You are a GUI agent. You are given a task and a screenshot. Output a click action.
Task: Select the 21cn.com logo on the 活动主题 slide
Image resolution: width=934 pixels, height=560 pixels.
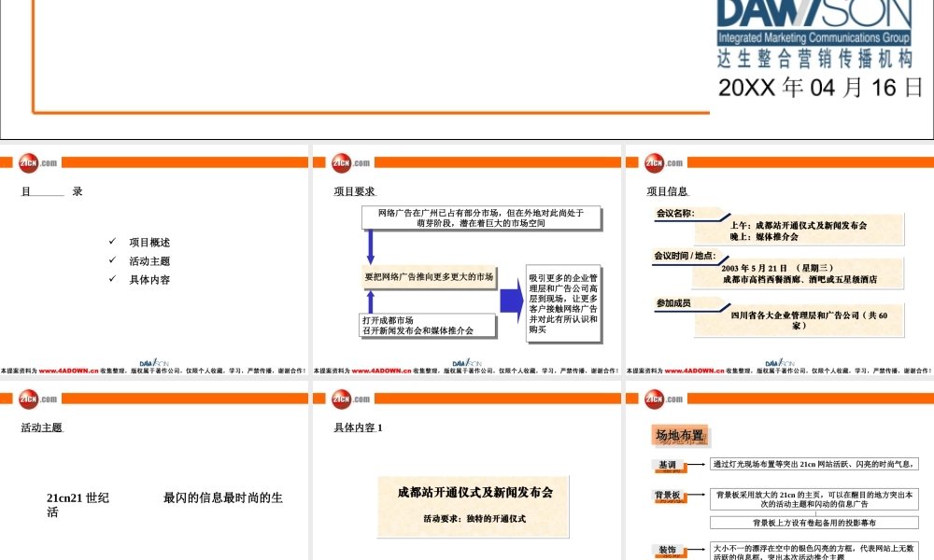pyautogui.click(x=28, y=399)
